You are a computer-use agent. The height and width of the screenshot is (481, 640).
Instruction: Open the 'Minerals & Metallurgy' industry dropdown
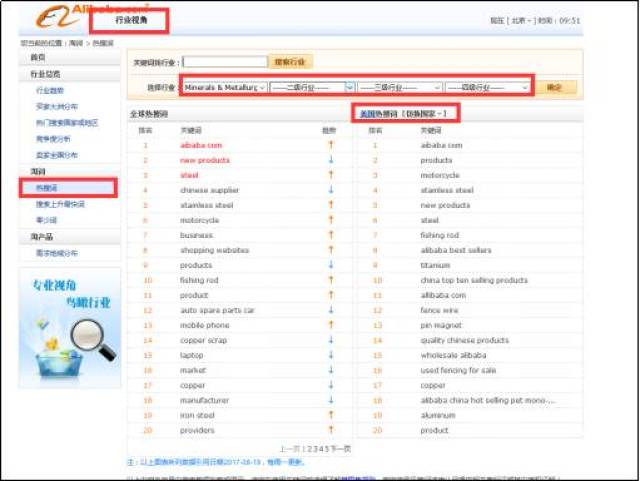[x=224, y=87]
